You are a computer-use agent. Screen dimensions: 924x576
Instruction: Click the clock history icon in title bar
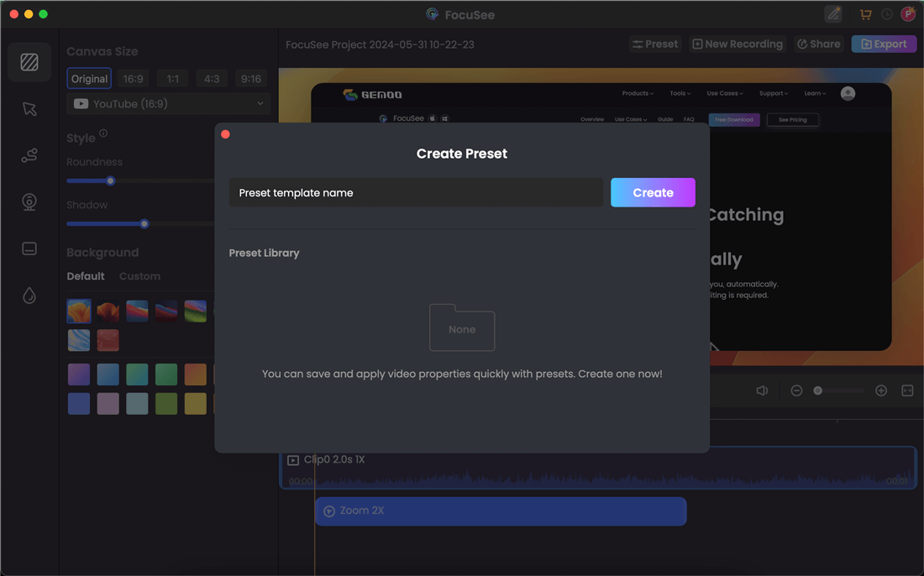click(x=887, y=14)
